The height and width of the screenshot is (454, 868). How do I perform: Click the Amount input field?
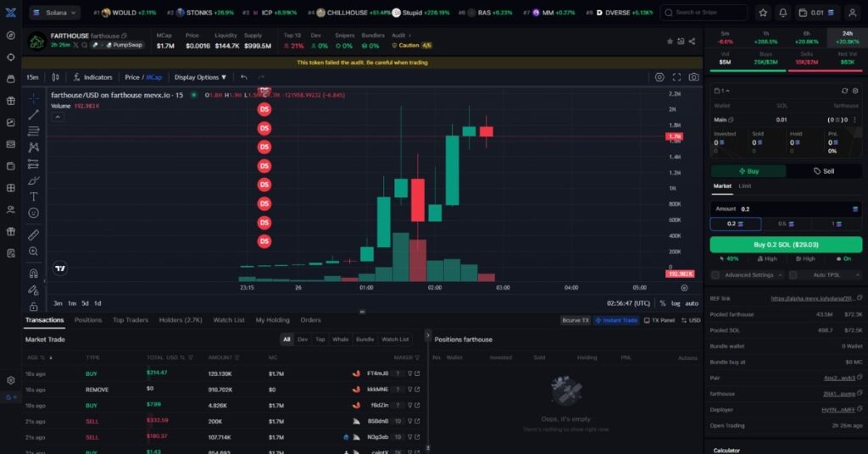[786, 209]
